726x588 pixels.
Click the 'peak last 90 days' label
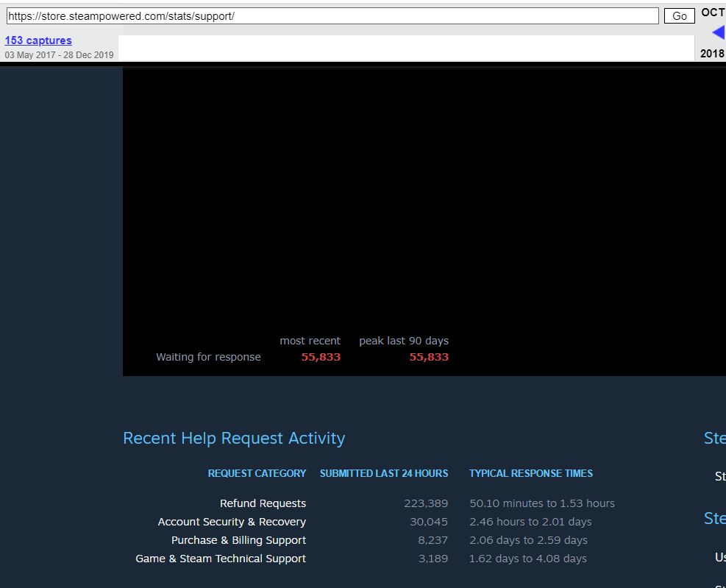(x=404, y=341)
